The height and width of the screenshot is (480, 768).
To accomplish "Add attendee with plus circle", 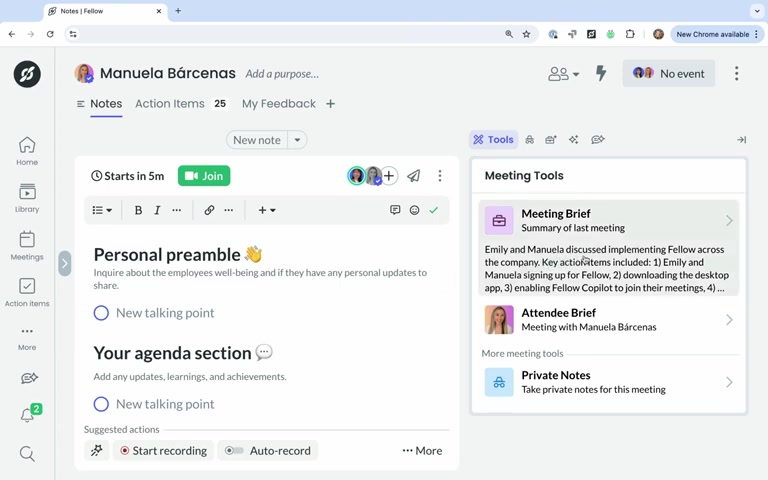I will tap(389, 176).
